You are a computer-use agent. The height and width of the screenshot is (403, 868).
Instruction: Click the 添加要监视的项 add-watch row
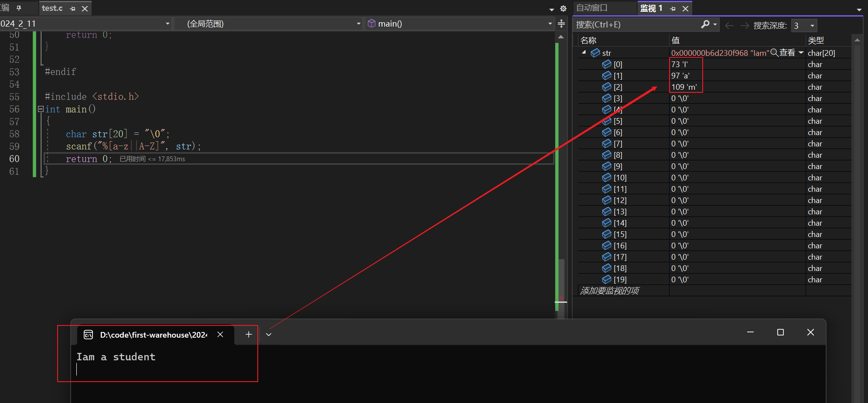click(x=609, y=291)
